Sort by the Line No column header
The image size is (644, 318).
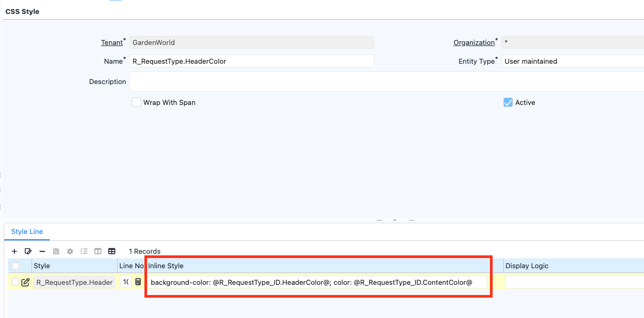tap(132, 266)
